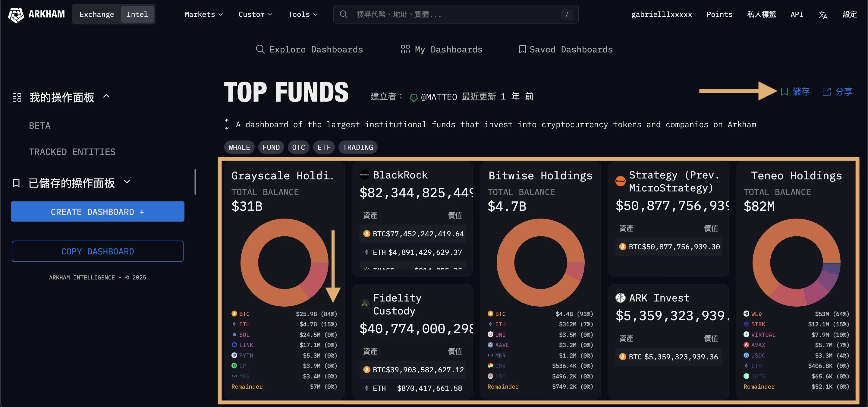Screen dimensions: 868x407
Task: Open the Custom dropdown menu
Action: coord(255,14)
